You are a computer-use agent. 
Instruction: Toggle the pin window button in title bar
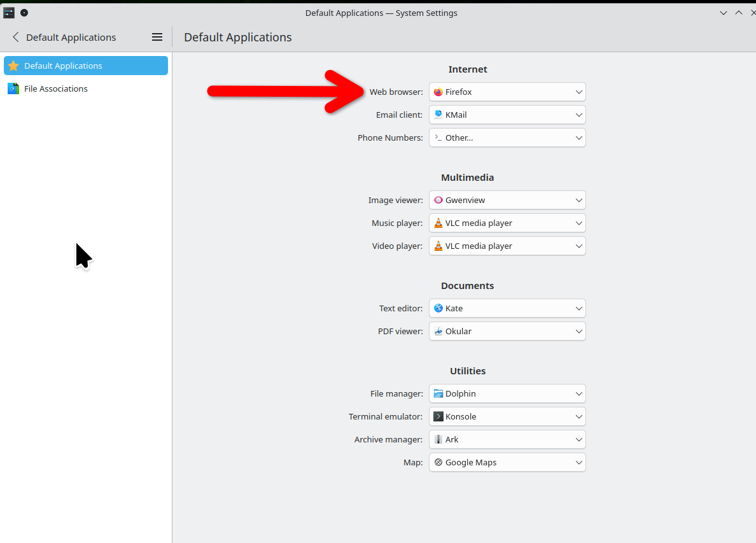24,13
